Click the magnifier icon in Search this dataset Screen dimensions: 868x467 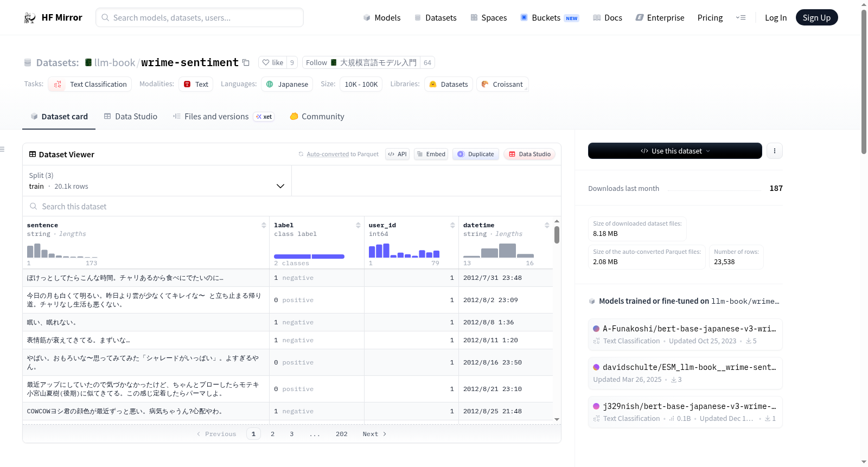[x=34, y=206]
